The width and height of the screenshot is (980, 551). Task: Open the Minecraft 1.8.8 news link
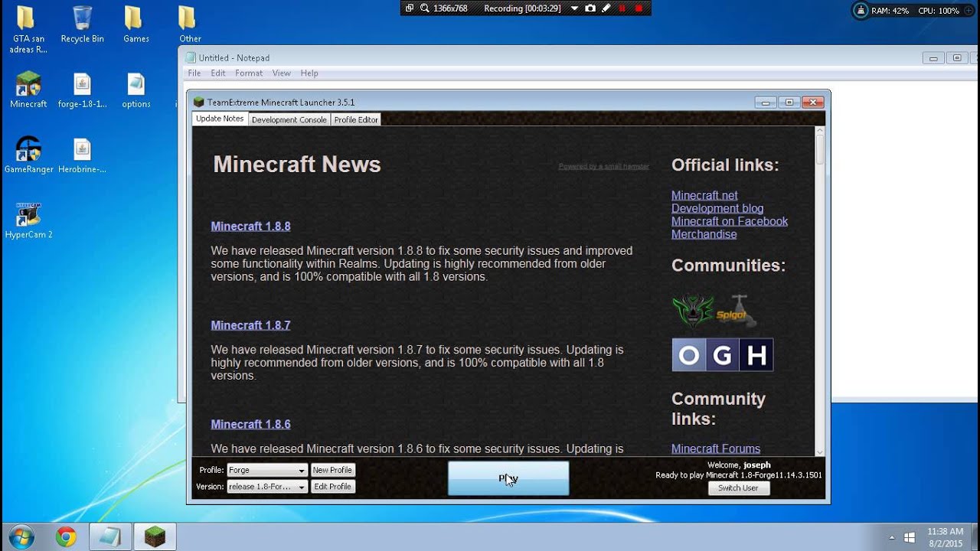250,227
